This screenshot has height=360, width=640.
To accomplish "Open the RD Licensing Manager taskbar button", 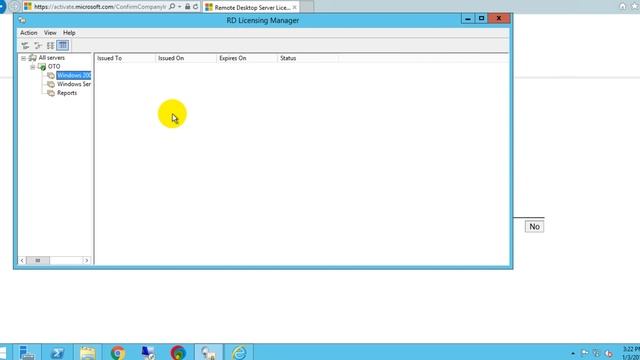I will 209,352.
